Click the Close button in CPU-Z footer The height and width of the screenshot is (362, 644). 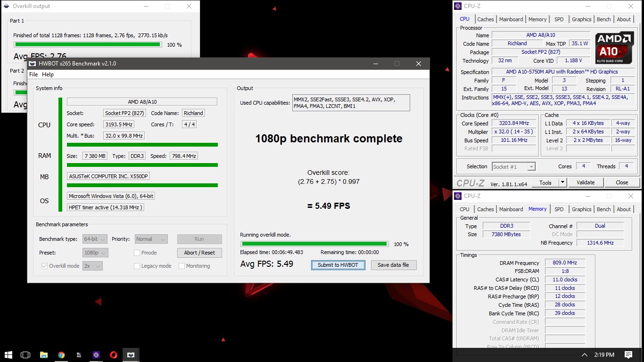tap(622, 182)
